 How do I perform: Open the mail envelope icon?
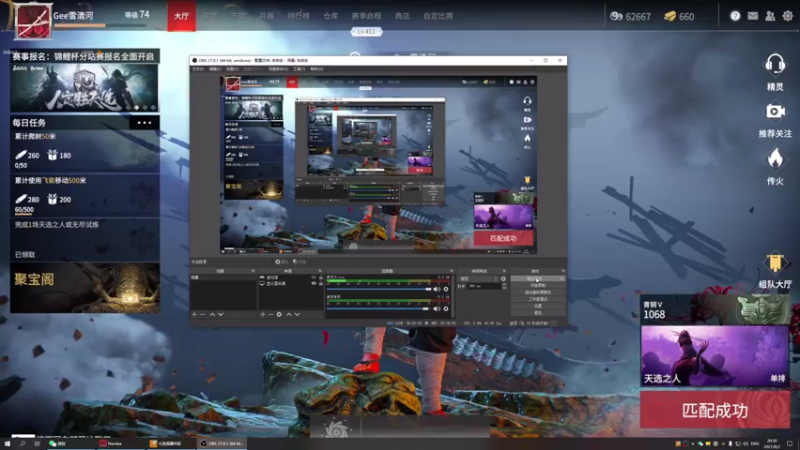click(753, 16)
